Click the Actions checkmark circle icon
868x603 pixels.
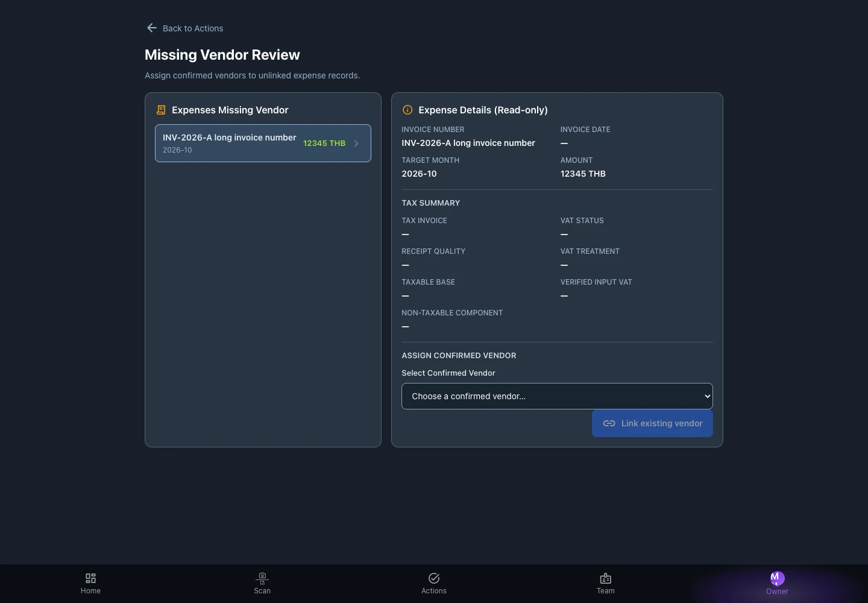434,578
